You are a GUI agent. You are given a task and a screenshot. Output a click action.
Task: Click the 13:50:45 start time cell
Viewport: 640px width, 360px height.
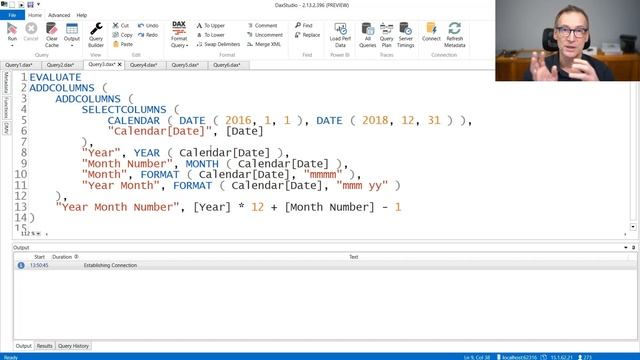[39, 265]
